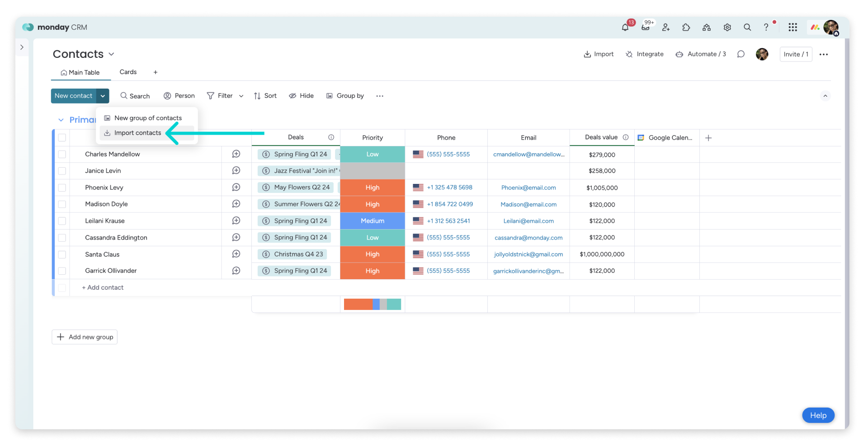Click the monday CRM logo
The width and height of the screenshot is (868, 446).
(x=55, y=27)
